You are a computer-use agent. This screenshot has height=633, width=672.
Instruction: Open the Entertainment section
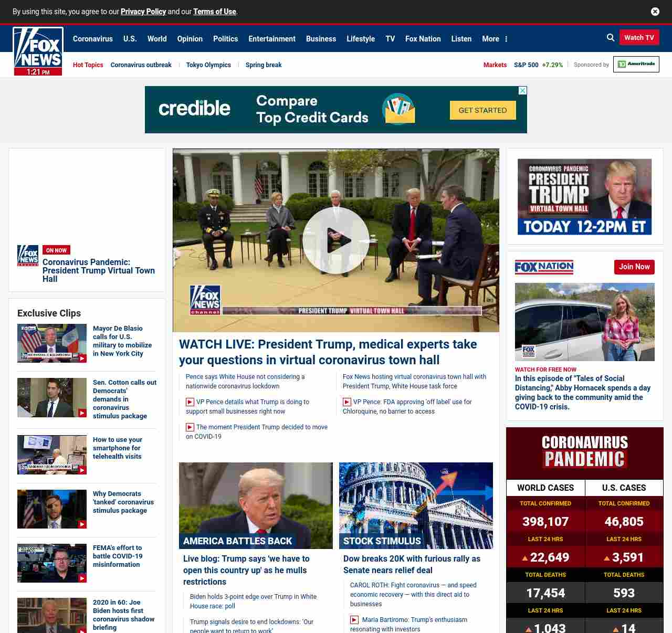pos(271,39)
